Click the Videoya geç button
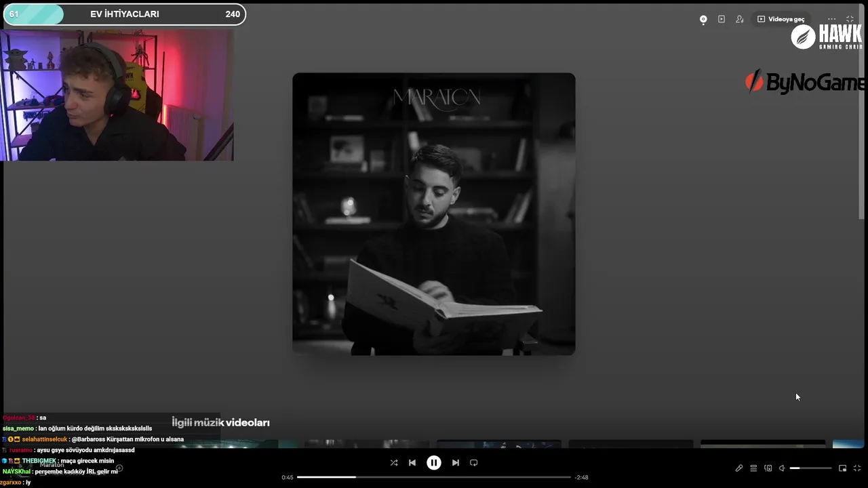Viewport: 868px width, 488px height. pyautogui.click(x=781, y=19)
